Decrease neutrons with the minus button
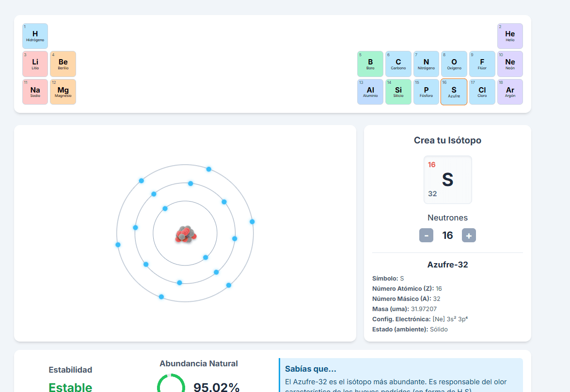This screenshot has width=570, height=392. pyautogui.click(x=426, y=235)
